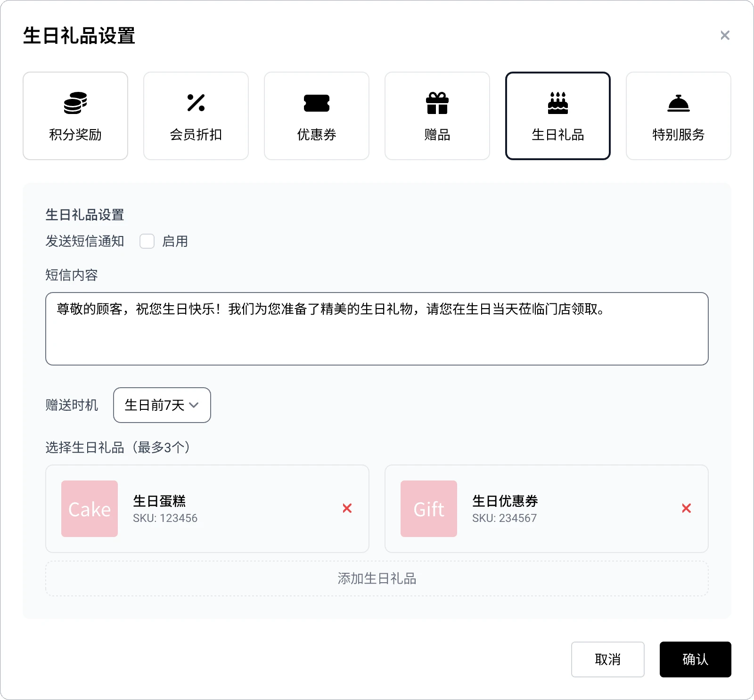Click the coins icon for 积分奖励

pyautogui.click(x=75, y=103)
